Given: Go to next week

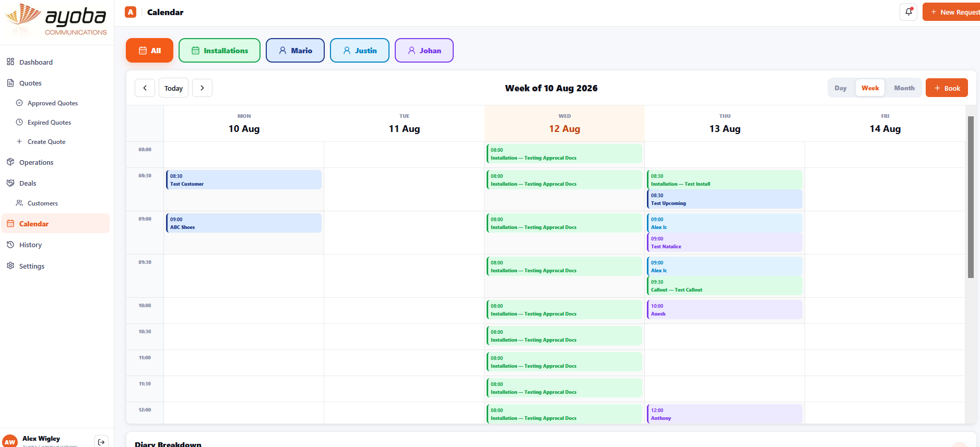Looking at the screenshot, I should 202,88.
